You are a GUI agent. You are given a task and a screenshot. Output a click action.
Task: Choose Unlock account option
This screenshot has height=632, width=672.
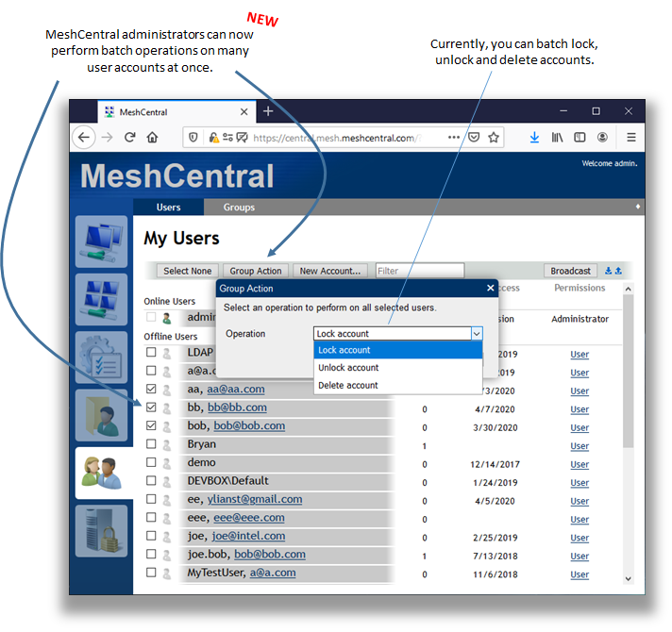[x=397, y=367]
